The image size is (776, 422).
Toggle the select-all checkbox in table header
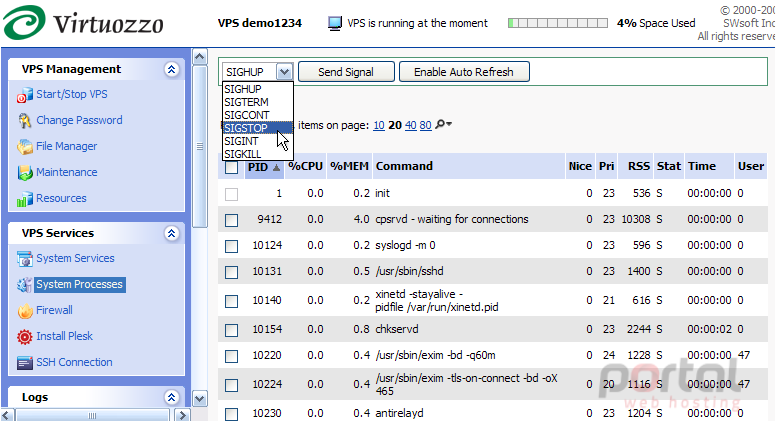click(x=231, y=167)
